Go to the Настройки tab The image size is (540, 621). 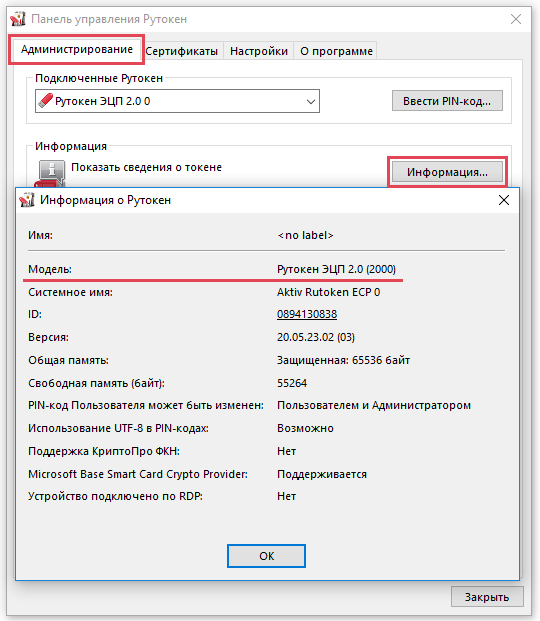(x=259, y=51)
